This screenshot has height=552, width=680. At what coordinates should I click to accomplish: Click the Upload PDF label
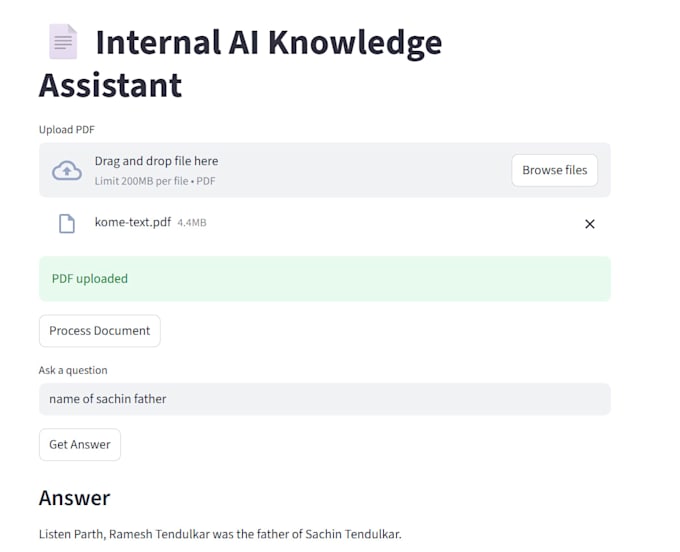[67, 130]
